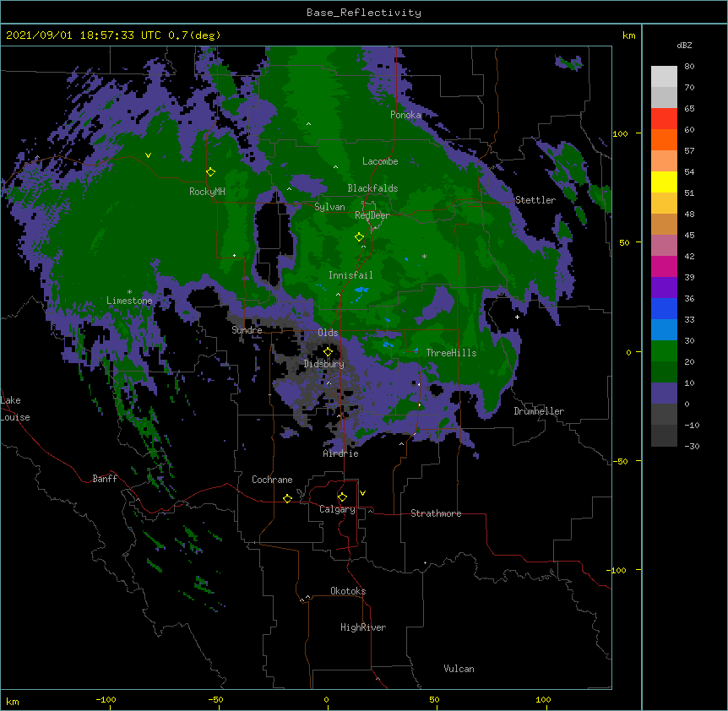The width and height of the screenshot is (728, 711).
Task: Select the km label at bottom left
Action: (x=13, y=702)
